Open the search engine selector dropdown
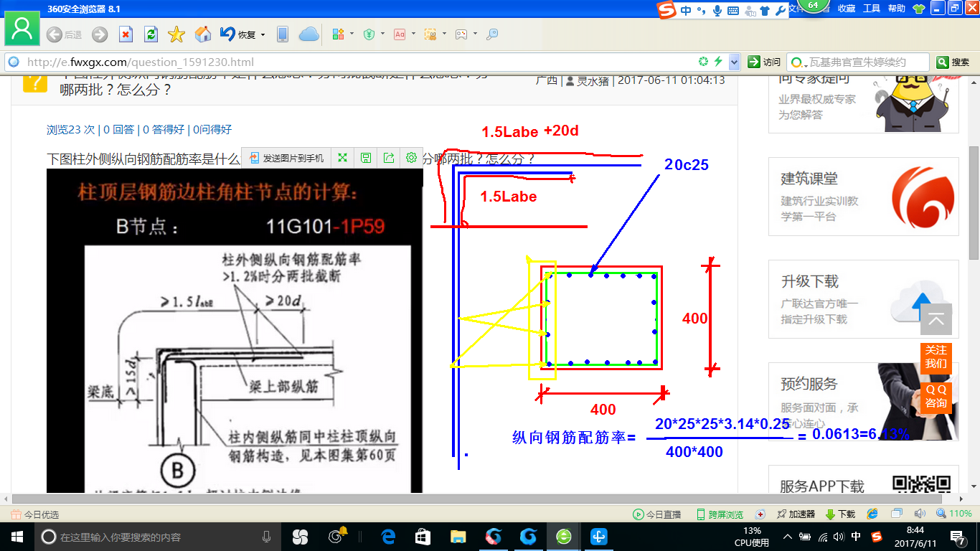 click(799, 62)
